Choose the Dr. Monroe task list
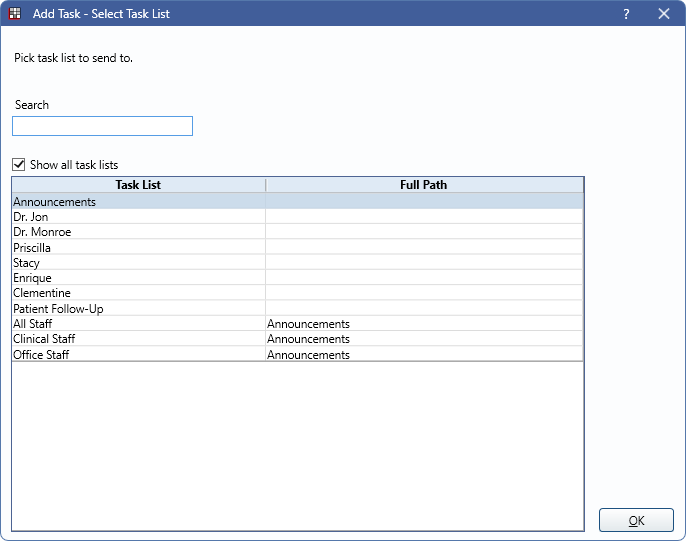 click(x=42, y=232)
